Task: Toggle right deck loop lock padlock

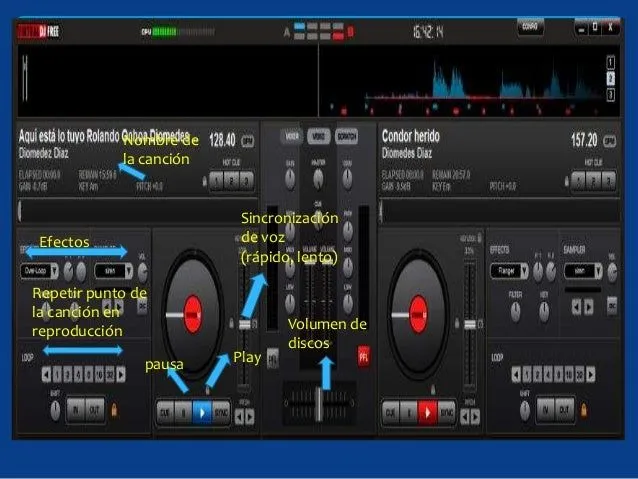Action: point(584,409)
